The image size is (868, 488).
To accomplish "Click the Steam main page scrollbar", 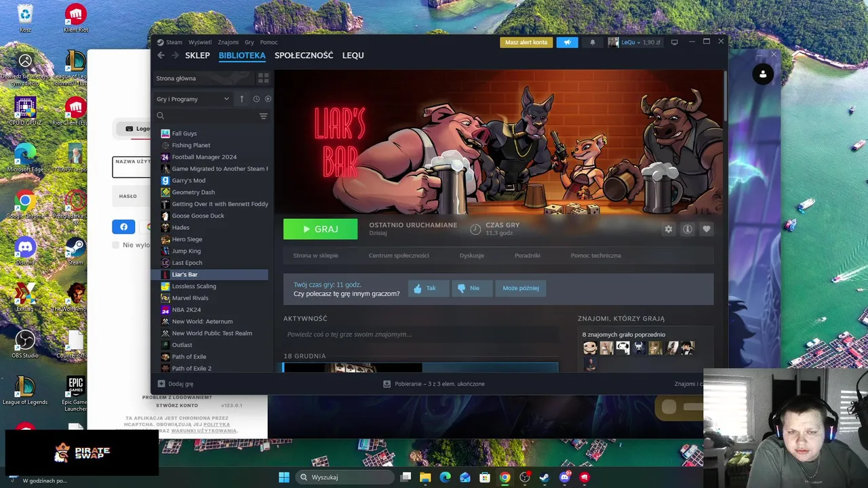I will tap(724, 95).
